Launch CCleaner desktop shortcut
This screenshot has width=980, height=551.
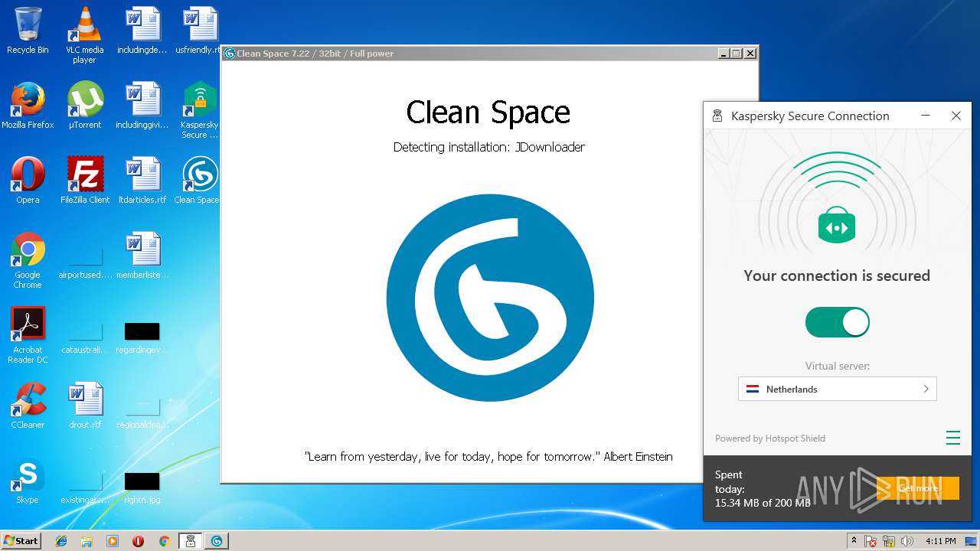pyautogui.click(x=28, y=406)
